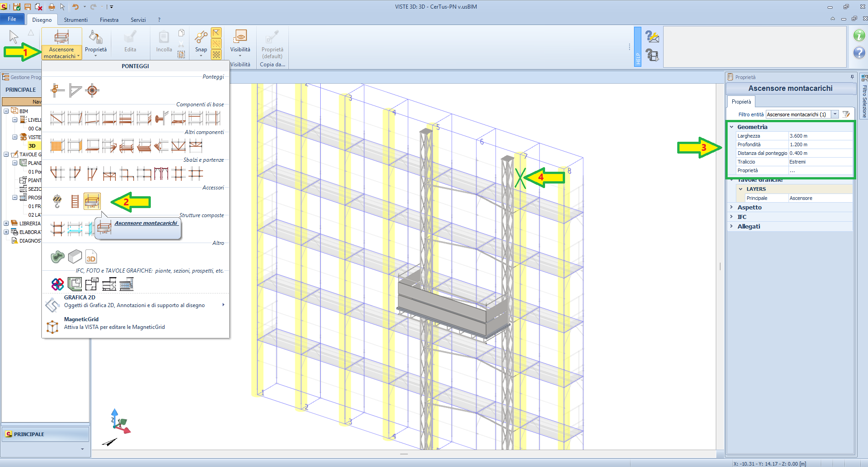868x467 pixels.
Task: Click the crane hook accessory icon
Action: tap(57, 201)
